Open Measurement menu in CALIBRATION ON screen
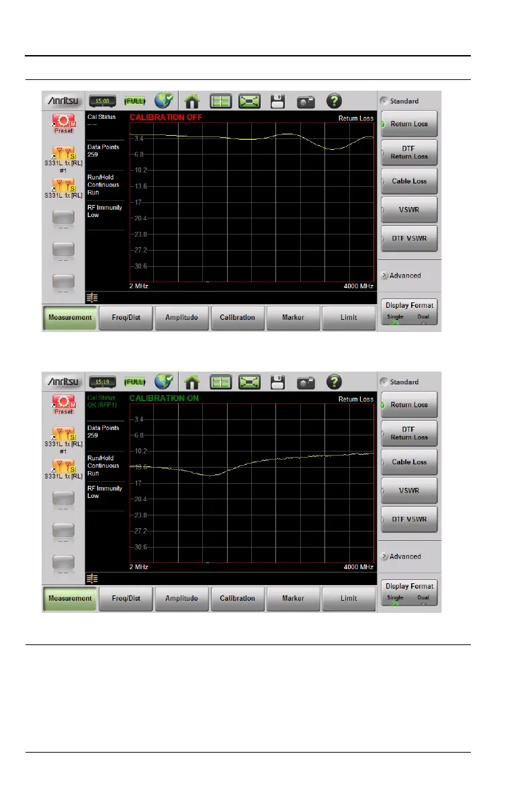This screenshot has width=532, height=801. pos(70,599)
